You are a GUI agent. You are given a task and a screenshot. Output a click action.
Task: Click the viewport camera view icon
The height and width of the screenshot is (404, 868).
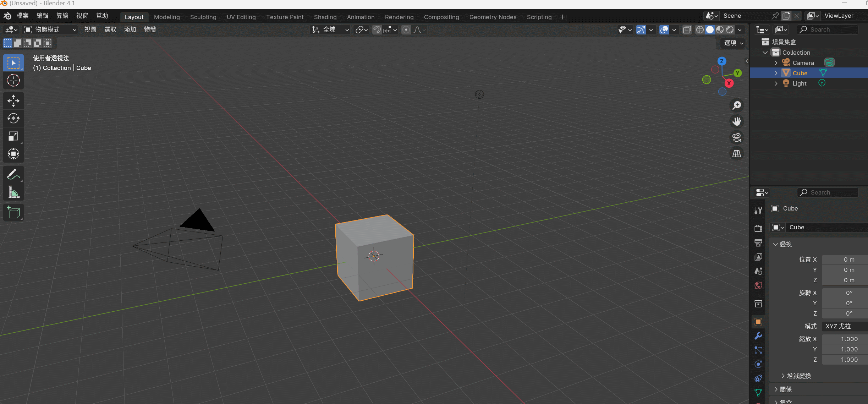(737, 137)
